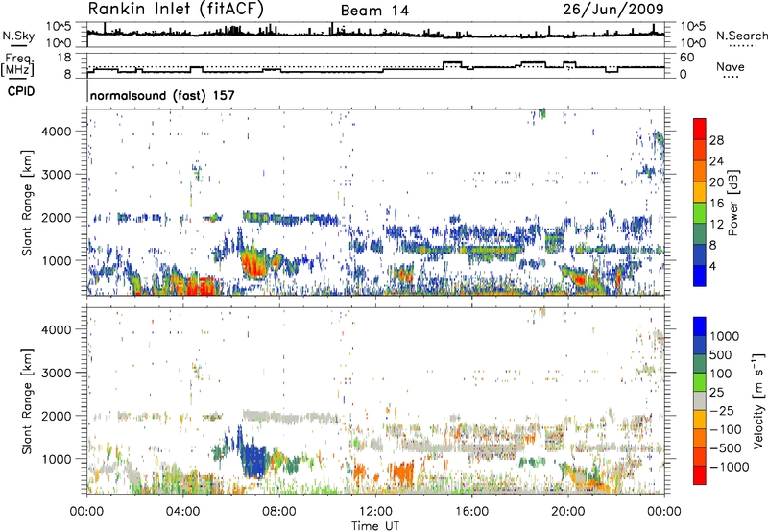
Task: Select the "60" tick on the Nave axis
Action: [687, 58]
